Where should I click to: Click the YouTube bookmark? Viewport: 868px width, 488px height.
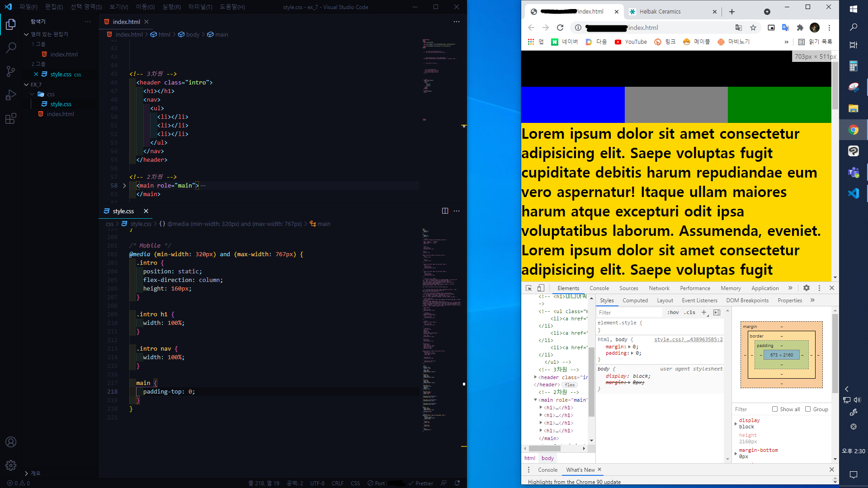631,42
